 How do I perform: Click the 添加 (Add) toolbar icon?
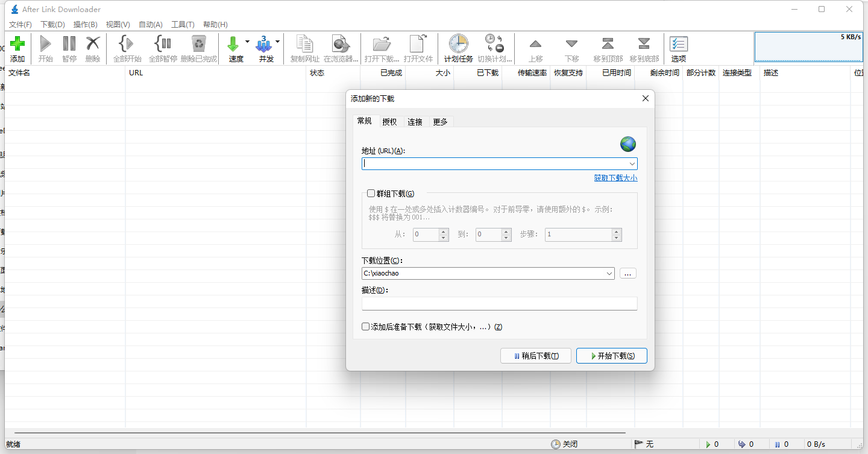(17, 48)
